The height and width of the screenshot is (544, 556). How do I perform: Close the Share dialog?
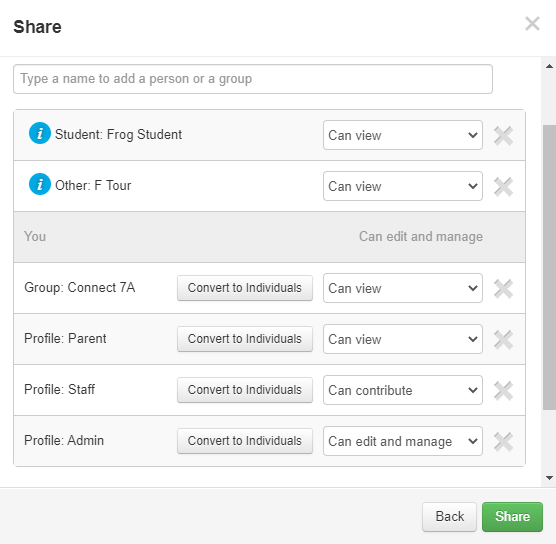tap(532, 24)
